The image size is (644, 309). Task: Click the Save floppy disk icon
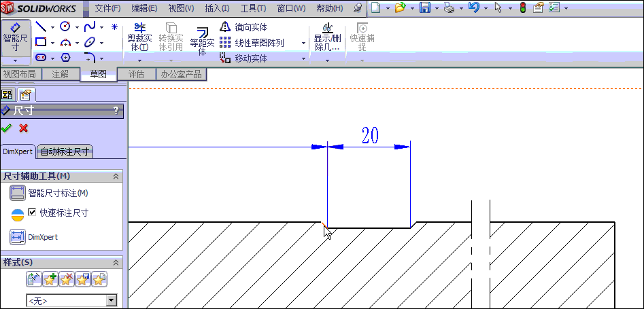[x=424, y=7]
